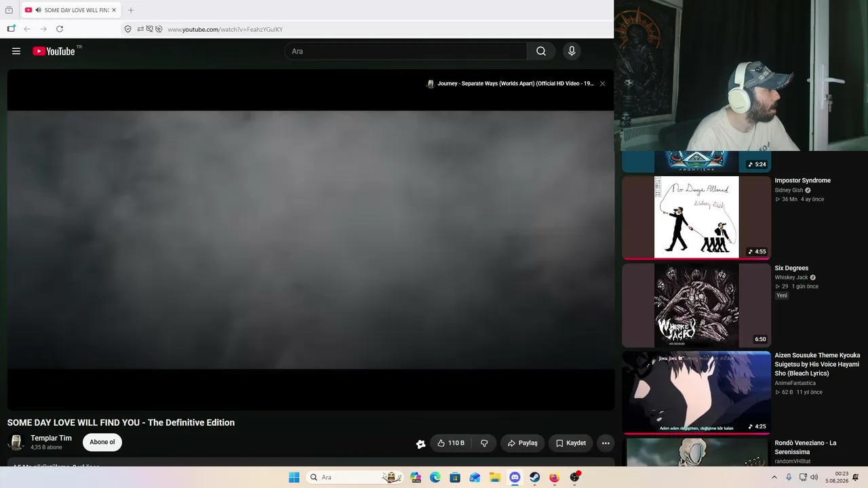
Task: Go forward with the browser forward arrow
Action: coord(43,29)
